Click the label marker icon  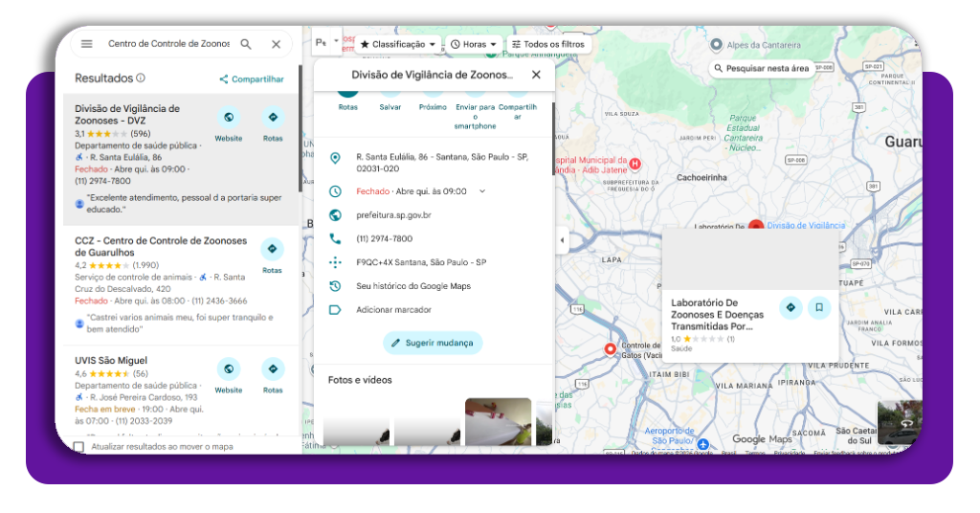point(335,310)
